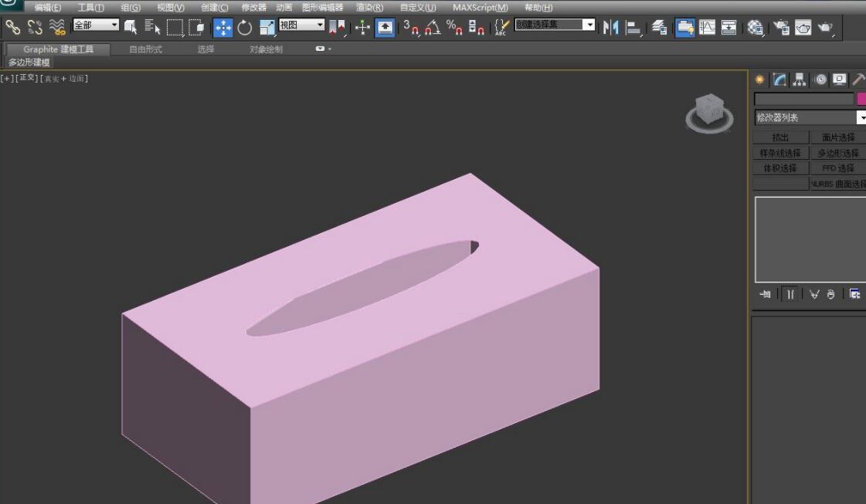Open the 创建(C) menu
This screenshot has height=504, width=866.
pyautogui.click(x=214, y=8)
